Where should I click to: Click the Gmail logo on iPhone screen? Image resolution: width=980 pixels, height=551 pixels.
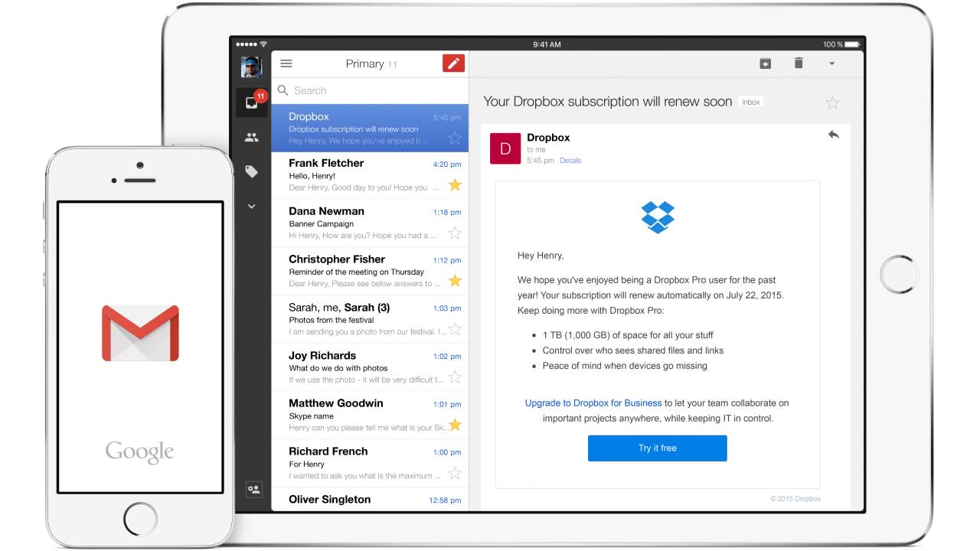[140, 333]
